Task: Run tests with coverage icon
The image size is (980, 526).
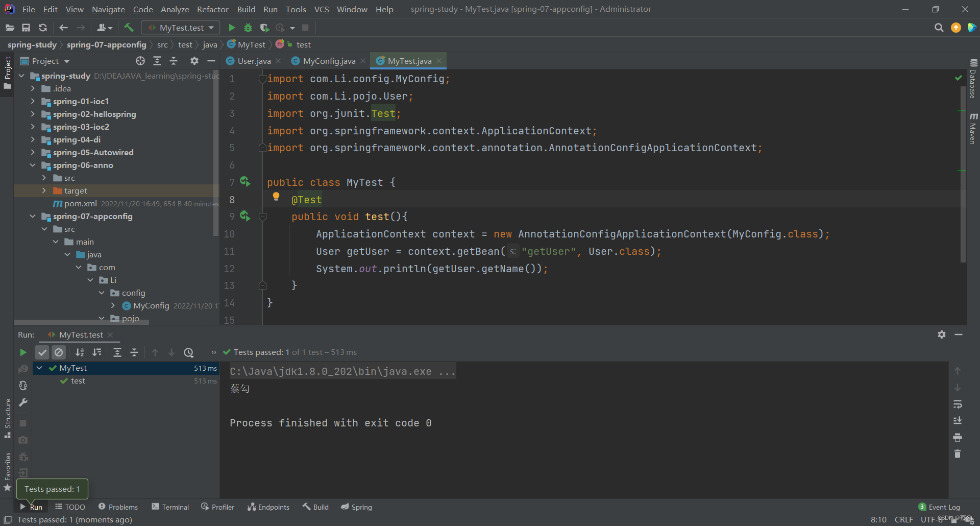Action: (264, 28)
